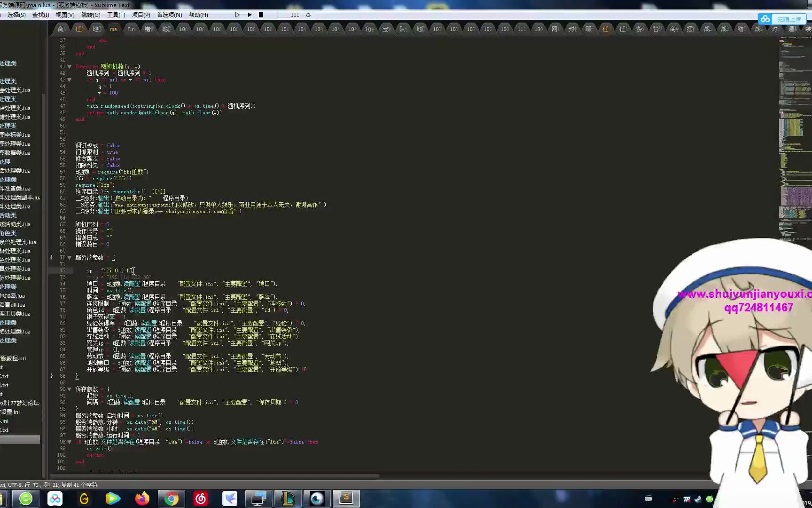The width and height of the screenshot is (812, 508).
Task: Switch to the tab starting with 网
Action: click(x=555, y=29)
